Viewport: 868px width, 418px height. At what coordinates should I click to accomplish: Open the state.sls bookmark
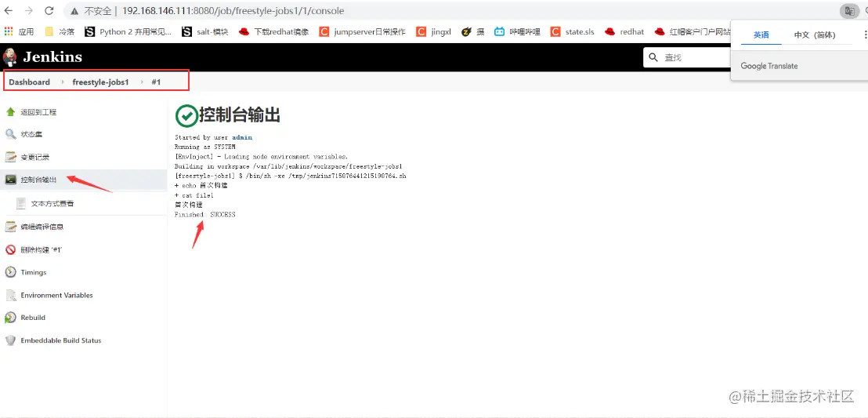572,31
